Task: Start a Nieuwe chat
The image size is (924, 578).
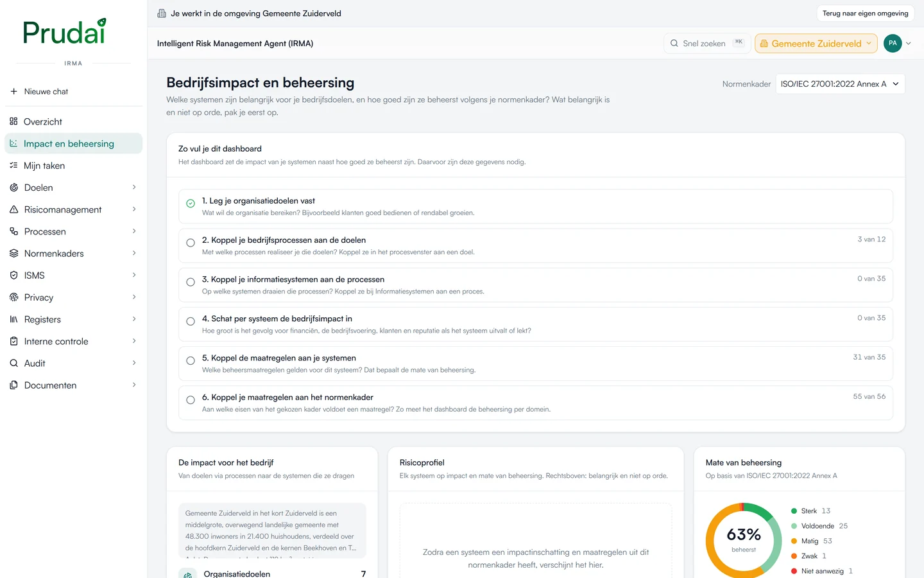Action: pos(73,91)
